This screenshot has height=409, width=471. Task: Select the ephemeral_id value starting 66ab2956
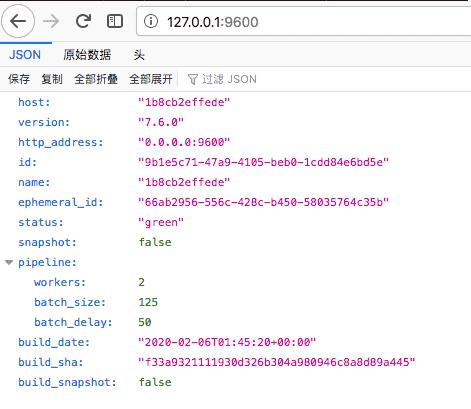pos(263,202)
